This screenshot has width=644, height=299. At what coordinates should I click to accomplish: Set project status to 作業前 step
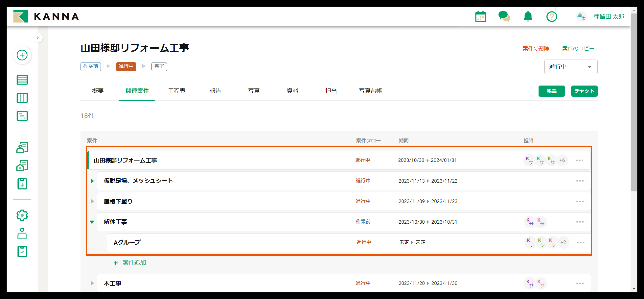91,67
